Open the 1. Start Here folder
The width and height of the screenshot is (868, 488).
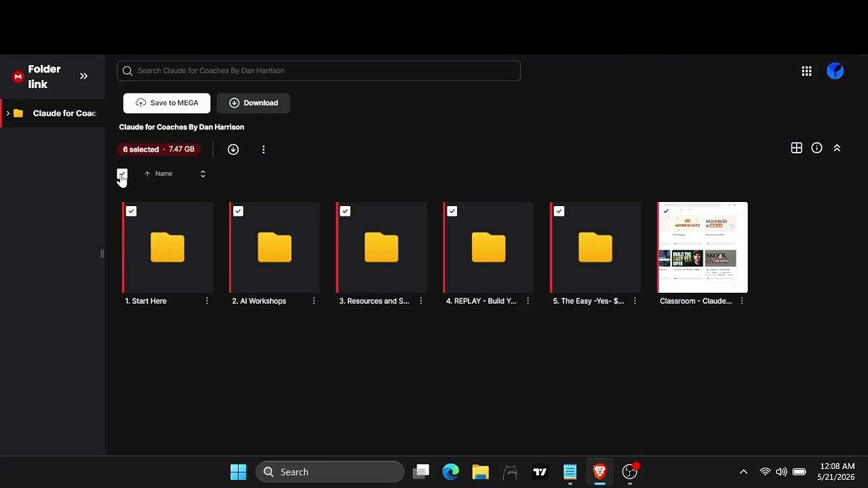167,247
